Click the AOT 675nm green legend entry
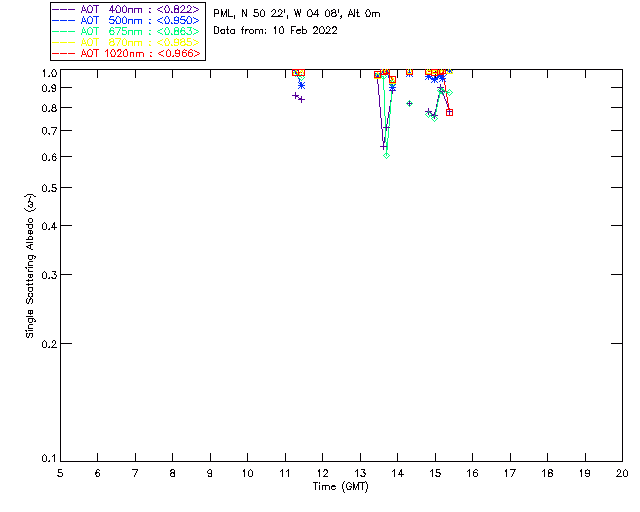The height and width of the screenshot is (512, 640). coord(126,31)
